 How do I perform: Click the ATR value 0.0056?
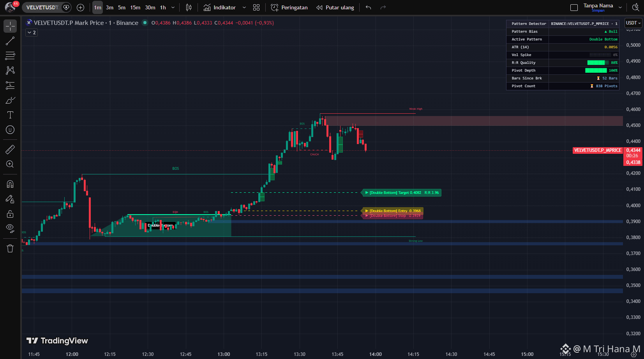[611, 47]
